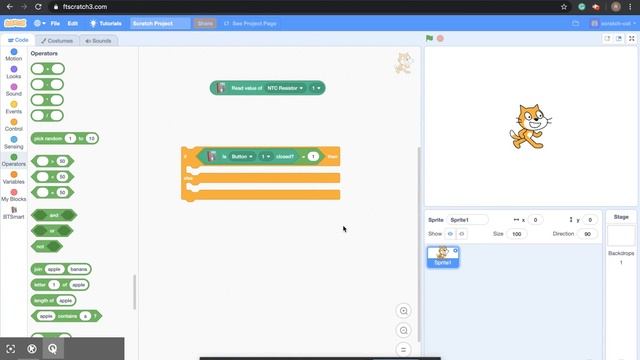Screen dimensions: 640x360
Task: Click the sprite Direction field
Action: click(587, 234)
